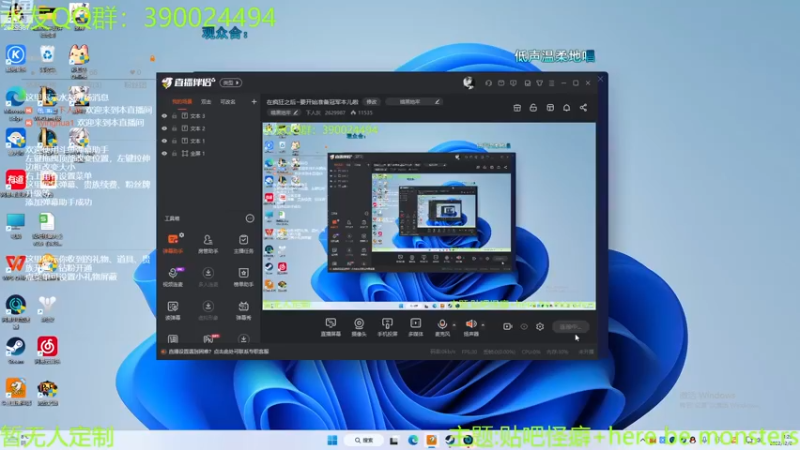Mute the 扬声器 speaker

click(x=471, y=327)
